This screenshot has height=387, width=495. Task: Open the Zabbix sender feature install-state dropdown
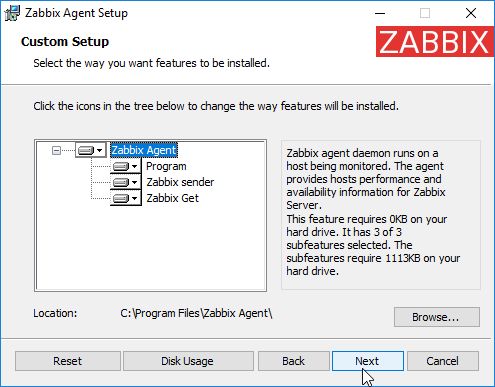[x=126, y=182]
